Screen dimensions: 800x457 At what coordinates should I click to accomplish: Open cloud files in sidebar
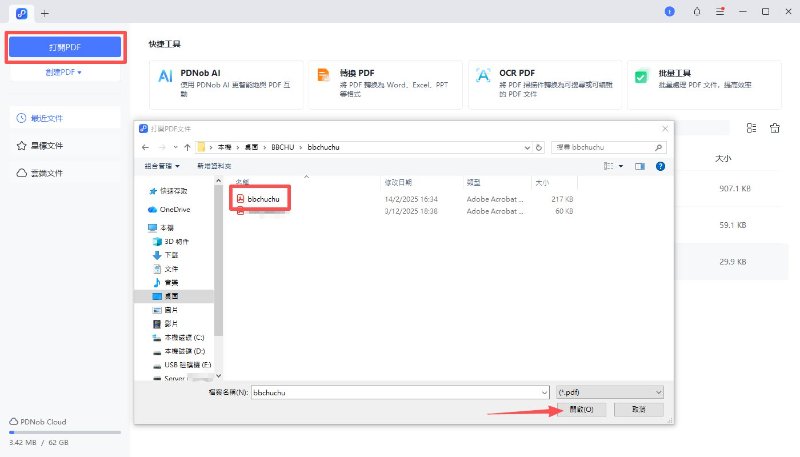(x=65, y=173)
